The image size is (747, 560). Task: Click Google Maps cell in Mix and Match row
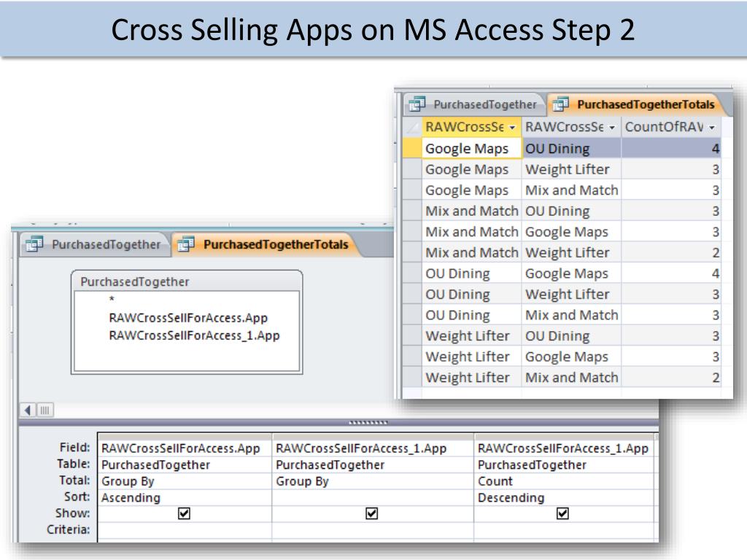coord(571,232)
